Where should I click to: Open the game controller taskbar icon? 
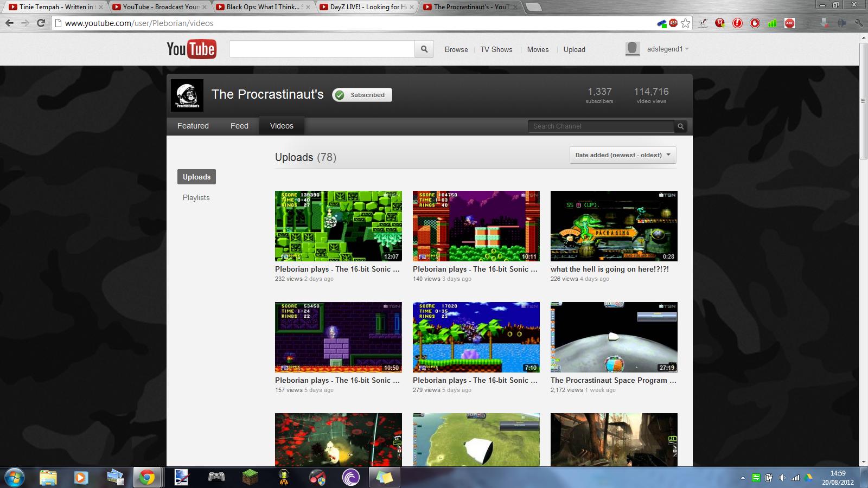point(216,477)
